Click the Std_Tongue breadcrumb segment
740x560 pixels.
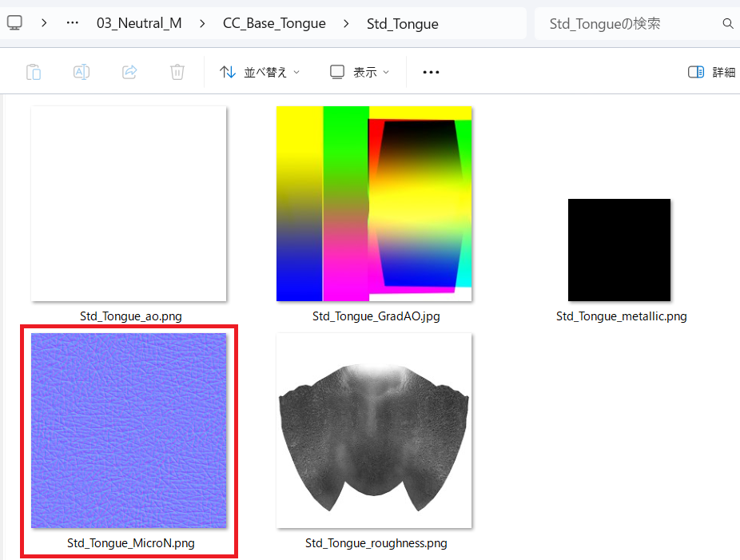[x=403, y=24]
